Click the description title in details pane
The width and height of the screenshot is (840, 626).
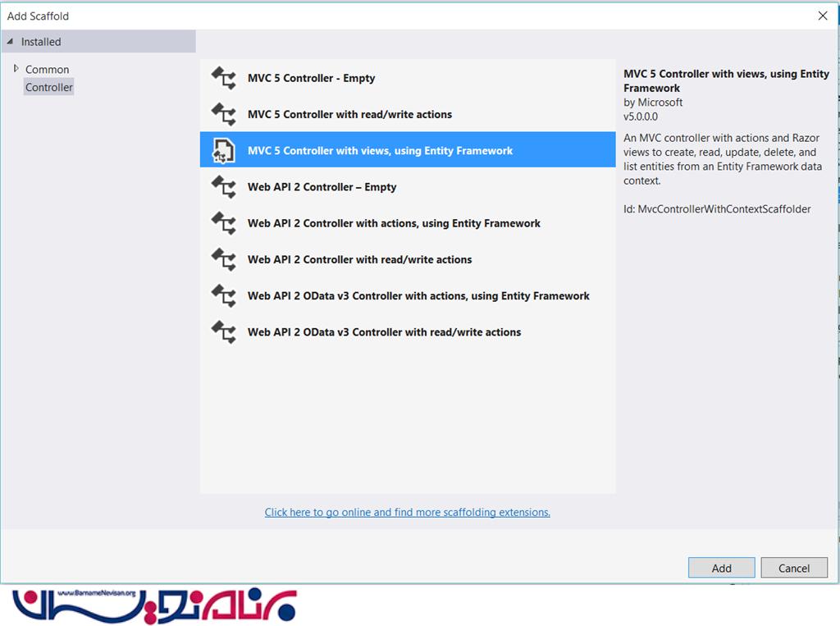[x=726, y=81]
